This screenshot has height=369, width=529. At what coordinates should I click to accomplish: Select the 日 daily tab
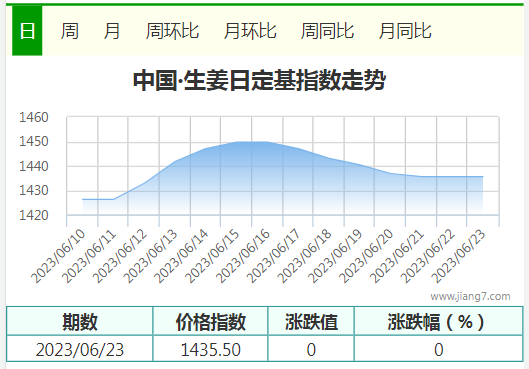pyautogui.click(x=27, y=31)
